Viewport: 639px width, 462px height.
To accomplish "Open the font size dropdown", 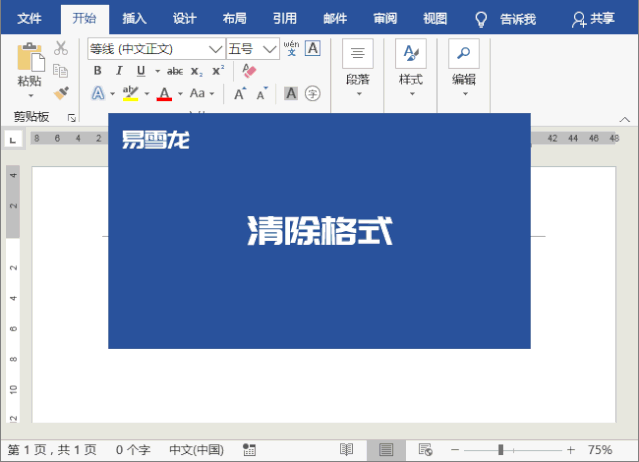I will (x=269, y=49).
